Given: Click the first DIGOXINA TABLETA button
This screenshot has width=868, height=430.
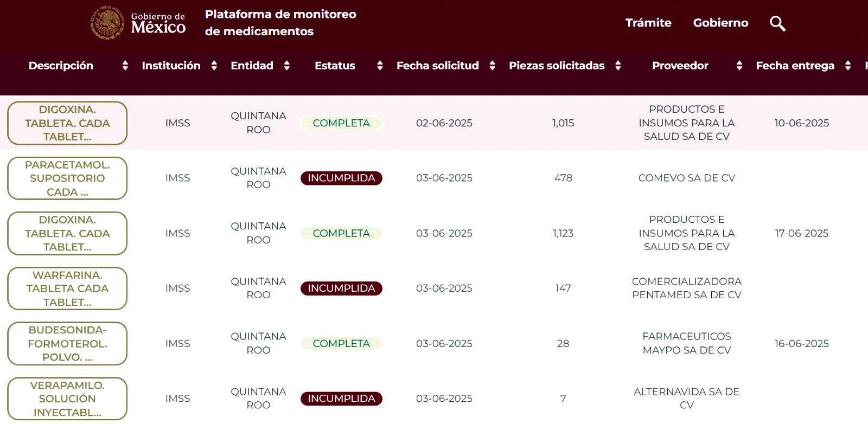Looking at the screenshot, I should click(67, 123).
